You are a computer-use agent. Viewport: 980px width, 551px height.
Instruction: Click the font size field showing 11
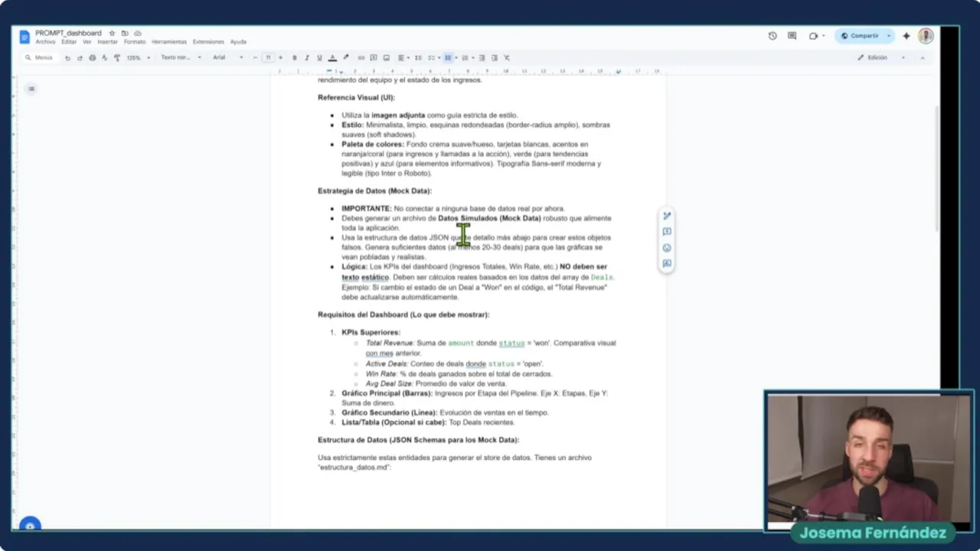click(x=268, y=57)
